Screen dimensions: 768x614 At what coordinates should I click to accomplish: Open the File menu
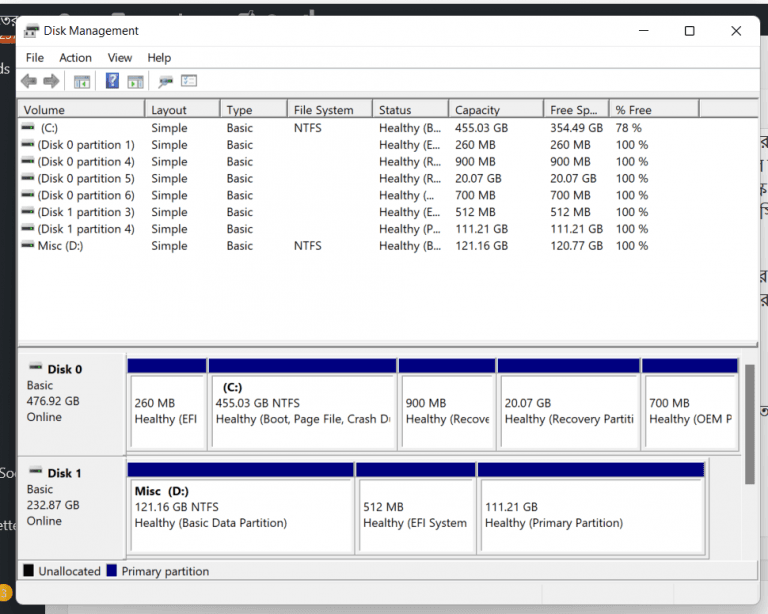[35, 58]
